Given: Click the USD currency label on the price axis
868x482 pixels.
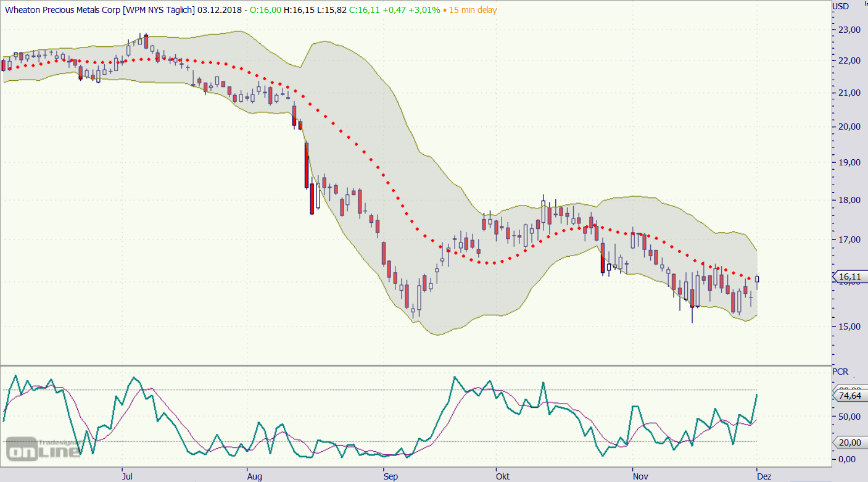Looking at the screenshot, I should pyautogui.click(x=840, y=6).
